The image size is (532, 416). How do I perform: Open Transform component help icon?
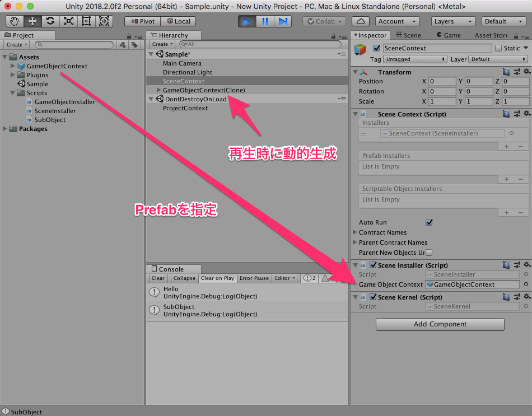coord(506,72)
